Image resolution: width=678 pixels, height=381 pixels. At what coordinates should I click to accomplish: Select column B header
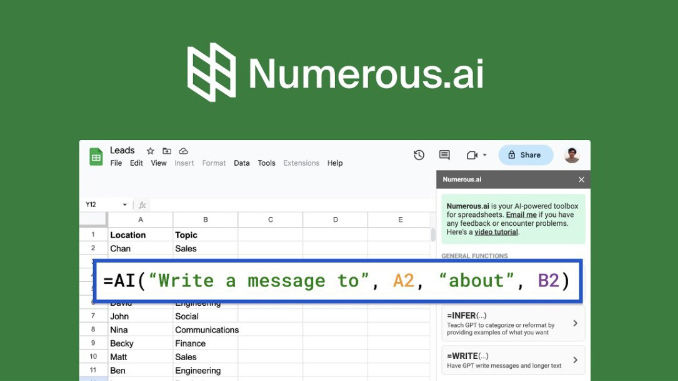pyautogui.click(x=205, y=220)
